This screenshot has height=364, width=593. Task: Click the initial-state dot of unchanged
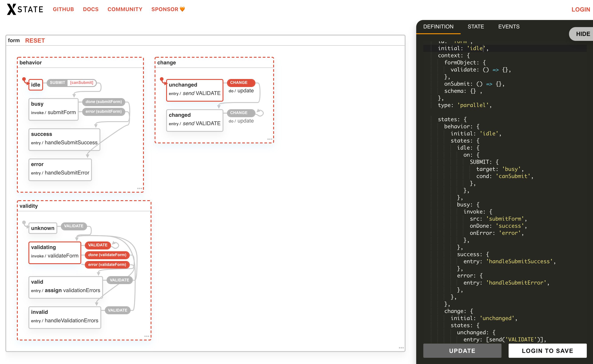click(162, 79)
